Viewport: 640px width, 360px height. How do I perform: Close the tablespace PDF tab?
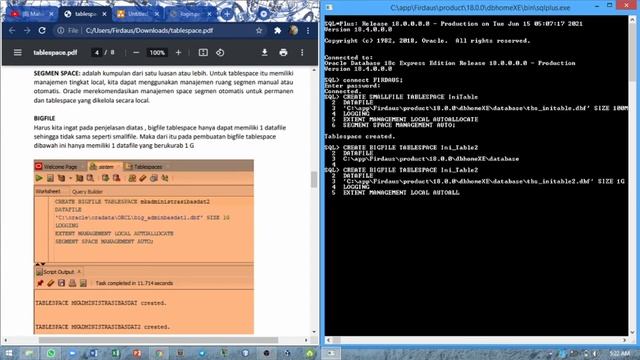[x=104, y=14]
